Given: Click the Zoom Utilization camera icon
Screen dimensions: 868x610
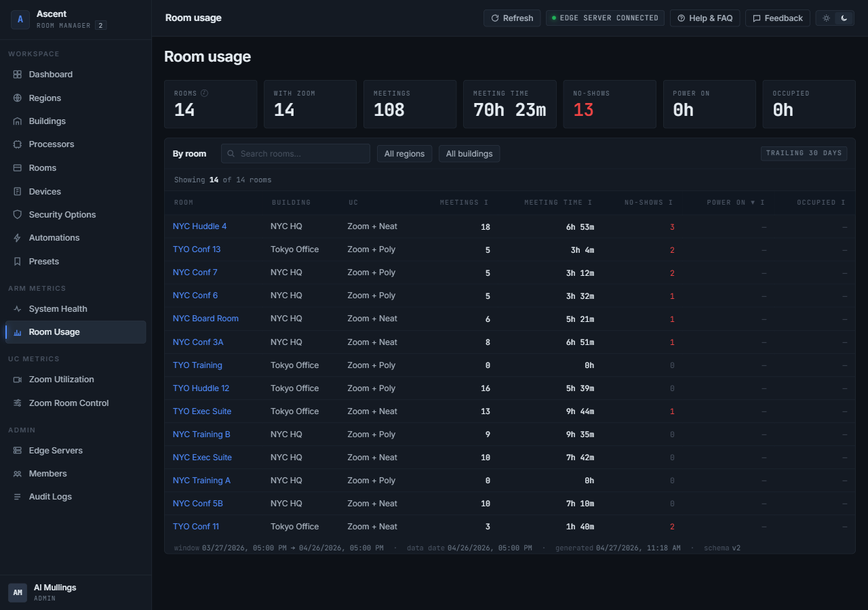Looking at the screenshot, I should coord(18,380).
